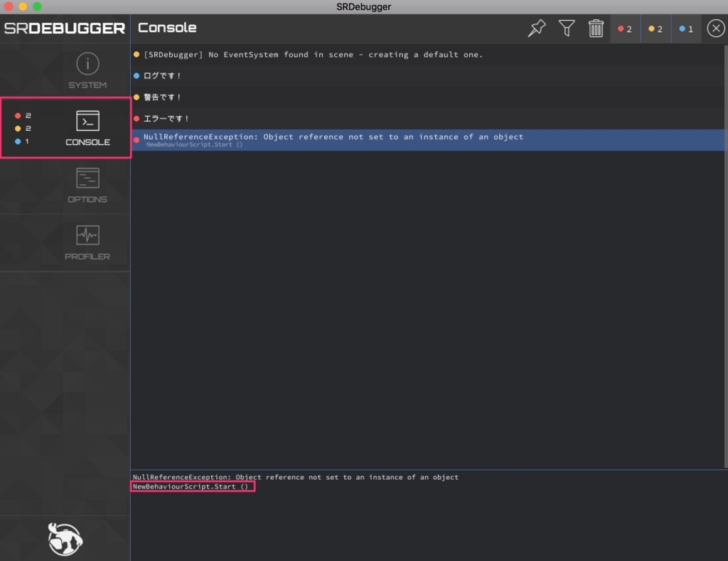Image resolution: width=728 pixels, height=561 pixels.
Task: Click the System info circle icon
Action: tap(87, 63)
